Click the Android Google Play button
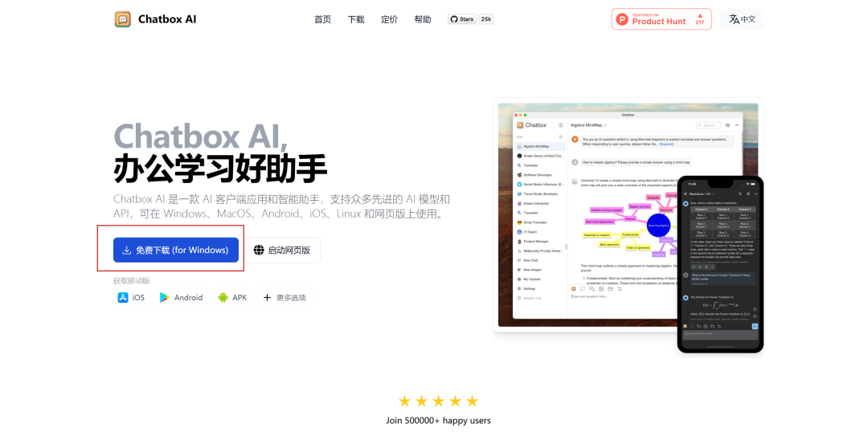 point(181,298)
